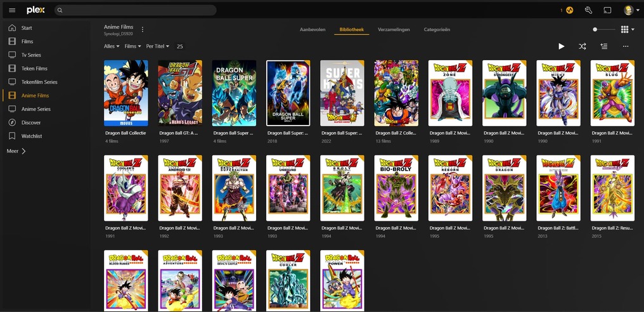Open Blood Rubies movie poster
The height and width of the screenshot is (312, 644).
pyautogui.click(x=126, y=281)
